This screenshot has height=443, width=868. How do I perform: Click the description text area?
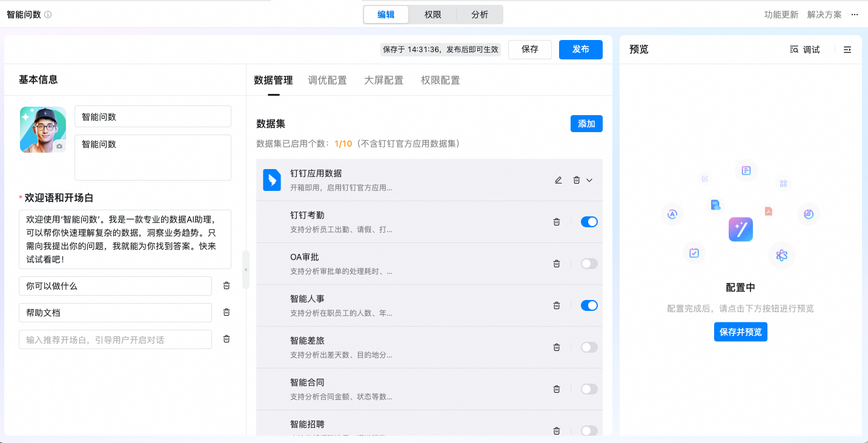point(153,158)
